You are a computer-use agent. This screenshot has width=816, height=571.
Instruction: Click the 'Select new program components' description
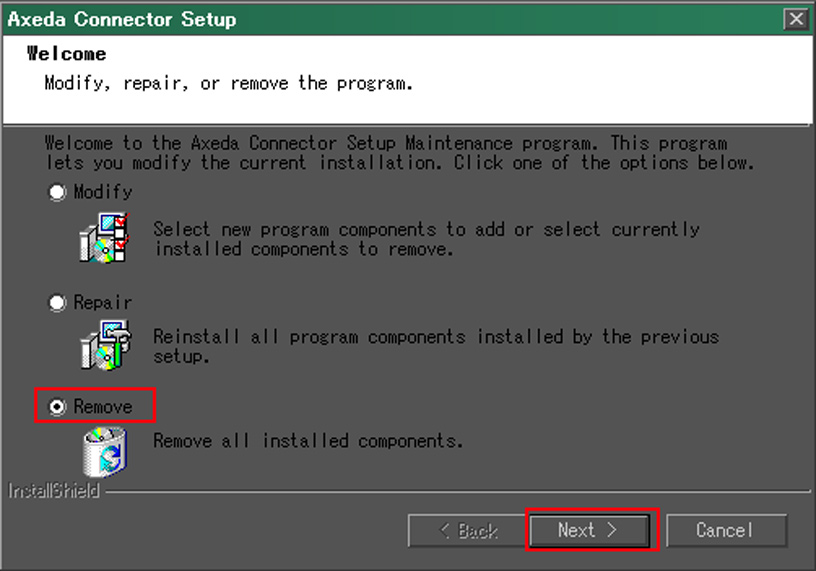tap(426, 239)
